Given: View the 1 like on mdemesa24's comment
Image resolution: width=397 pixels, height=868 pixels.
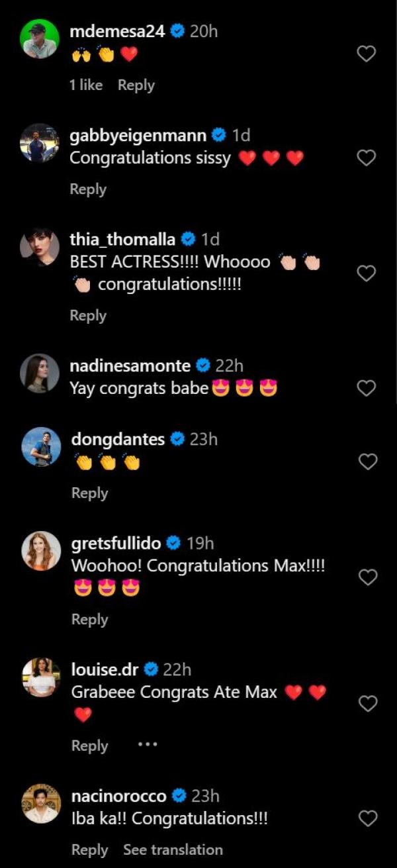Looking at the screenshot, I should coord(86,85).
